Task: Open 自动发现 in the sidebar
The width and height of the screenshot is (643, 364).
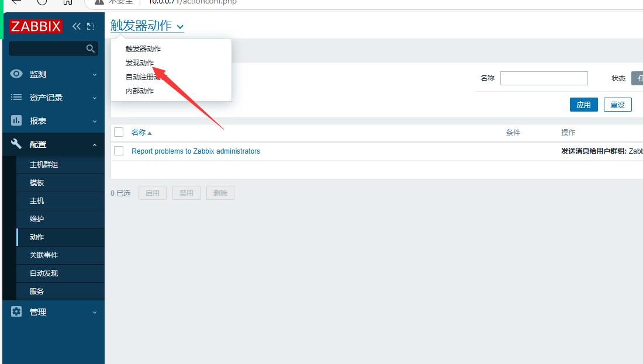Action: pyautogui.click(x=61, y=273)
